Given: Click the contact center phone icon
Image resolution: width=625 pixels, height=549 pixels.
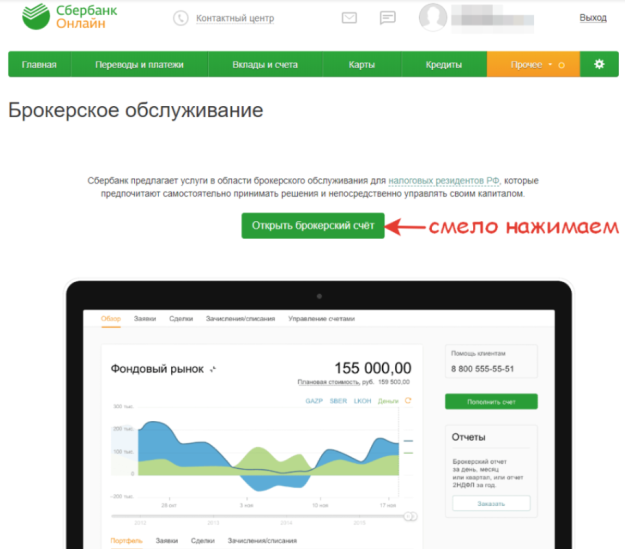Looking at the screenshot, I should pos(181,18).
